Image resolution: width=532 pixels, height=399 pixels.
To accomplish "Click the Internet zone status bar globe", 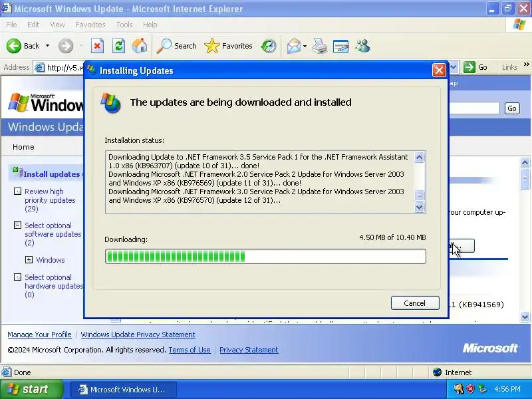I will point(438,372).
